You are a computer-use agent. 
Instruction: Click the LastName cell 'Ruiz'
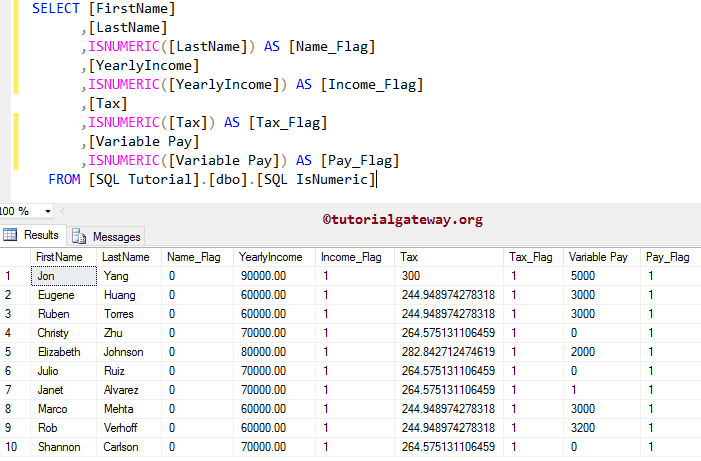point(129,371)
